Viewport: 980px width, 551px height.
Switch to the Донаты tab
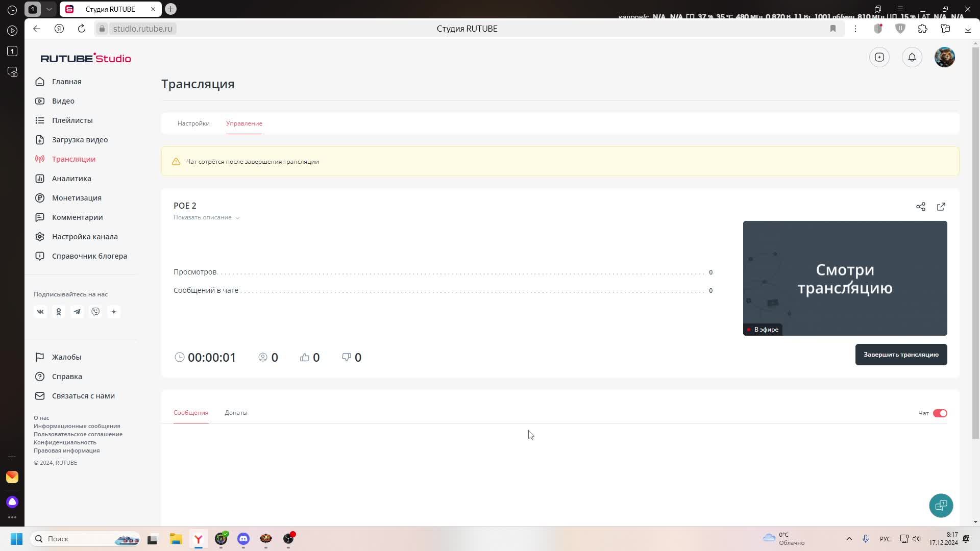click(236, 413)
